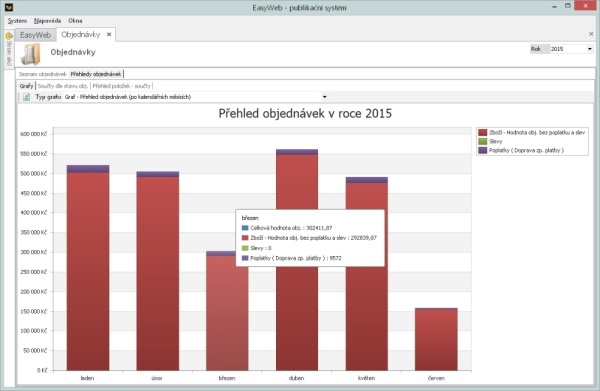Open Přehled položek - součty tab
The height and width of the screenshot is (391, 600).
pyautogui.click(x=122, y=86)
